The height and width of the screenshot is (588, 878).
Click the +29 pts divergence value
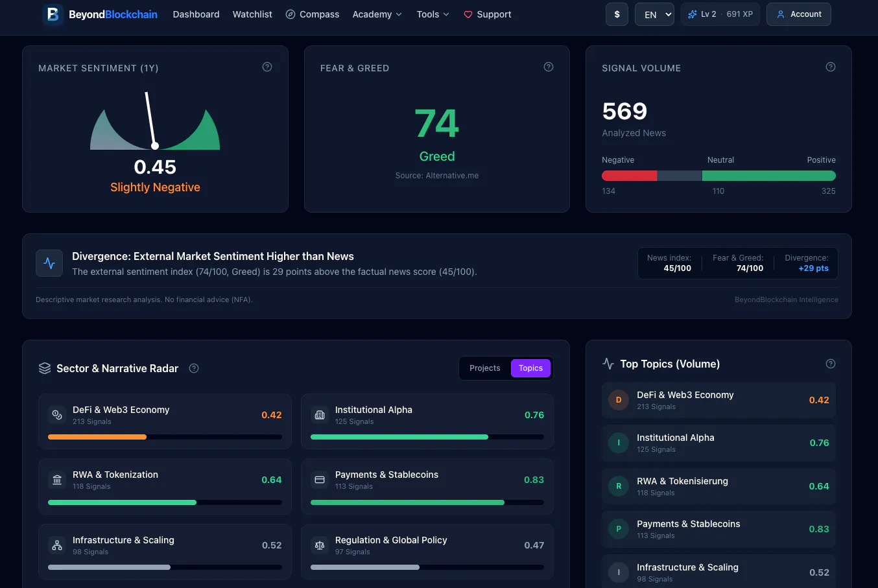(813, 268)
